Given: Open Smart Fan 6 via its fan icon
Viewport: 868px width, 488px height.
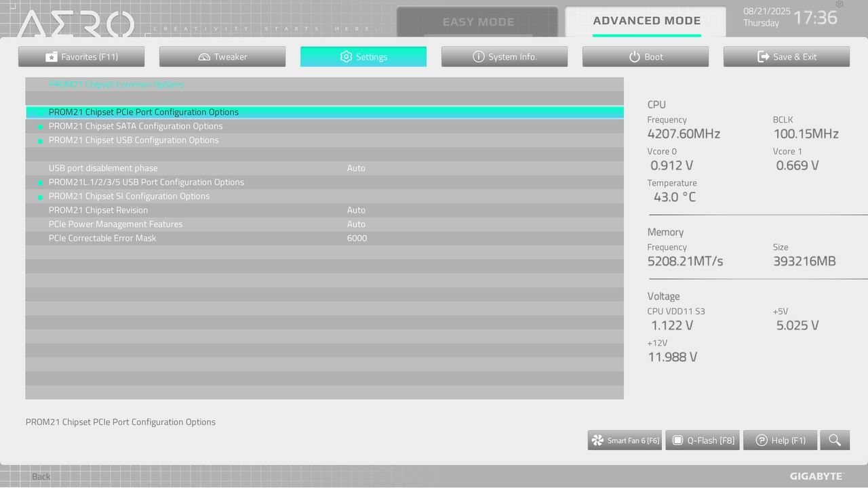Looking at the screenshot, I should pyautogui.click(x=597, y=440).
